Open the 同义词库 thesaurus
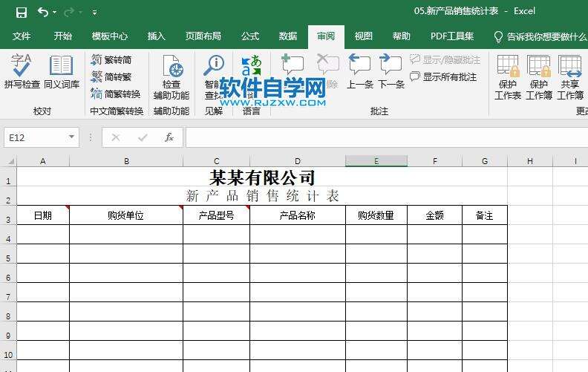The image size is (588, 372). click(x=62, y=71)
